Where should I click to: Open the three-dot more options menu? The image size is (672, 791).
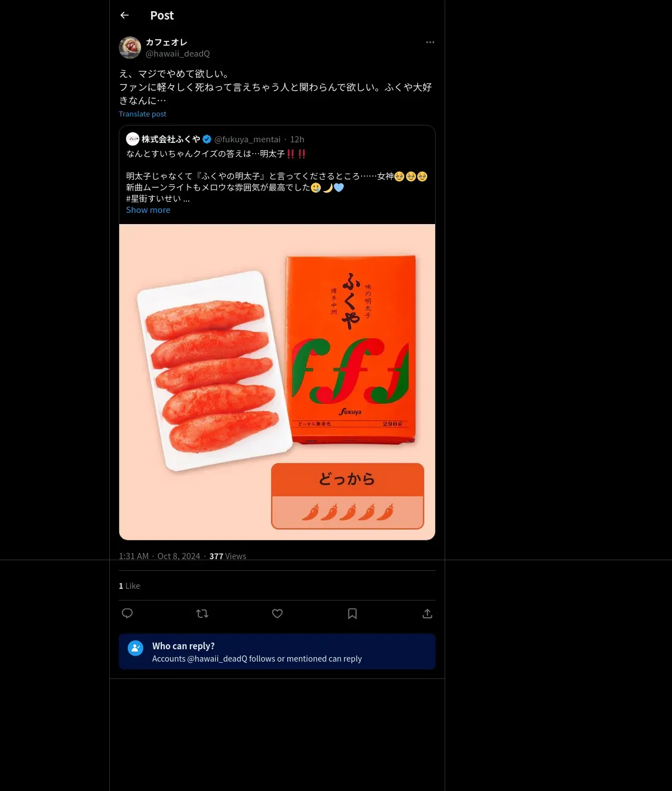tap(430, 42)
